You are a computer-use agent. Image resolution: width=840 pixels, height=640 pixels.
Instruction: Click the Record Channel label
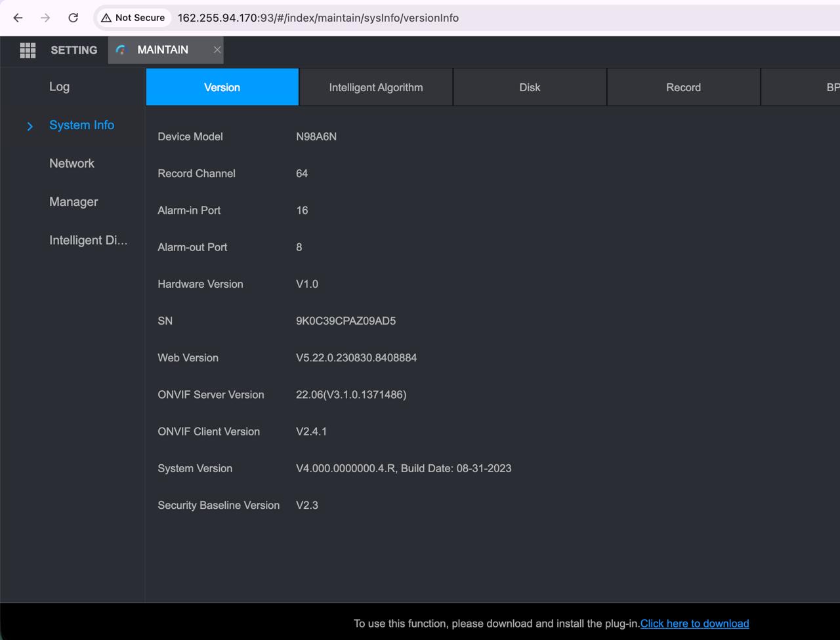coord(196,173)
